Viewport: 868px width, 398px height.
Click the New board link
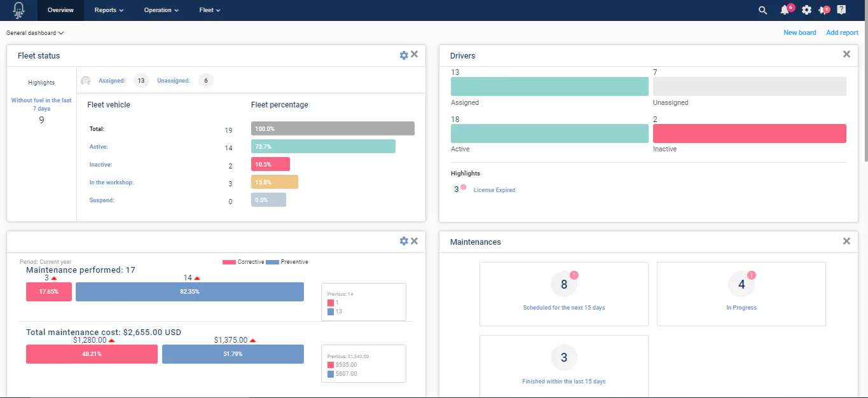tap(799, 32)
